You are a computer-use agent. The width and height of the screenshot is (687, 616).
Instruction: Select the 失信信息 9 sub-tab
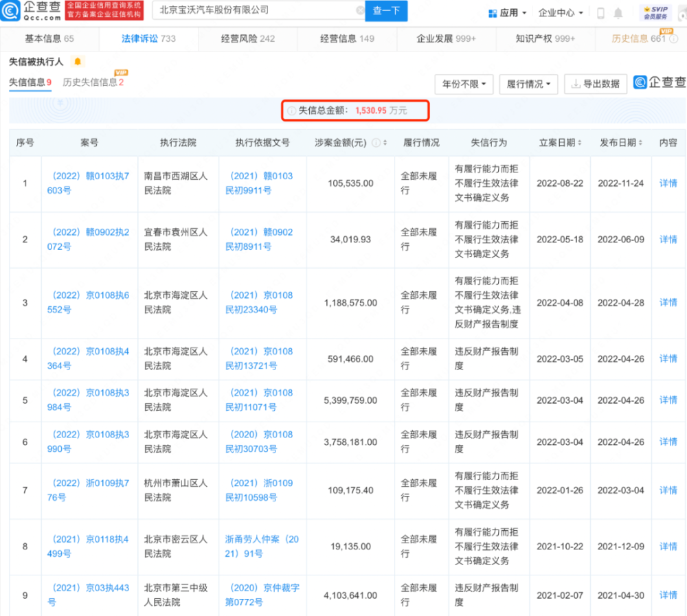30,82
